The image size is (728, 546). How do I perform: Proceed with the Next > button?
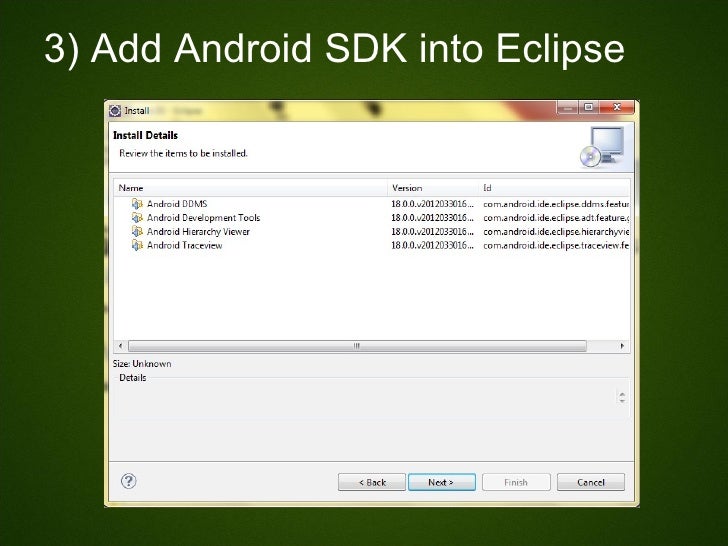pyautogui.click(x=442, y=482)
